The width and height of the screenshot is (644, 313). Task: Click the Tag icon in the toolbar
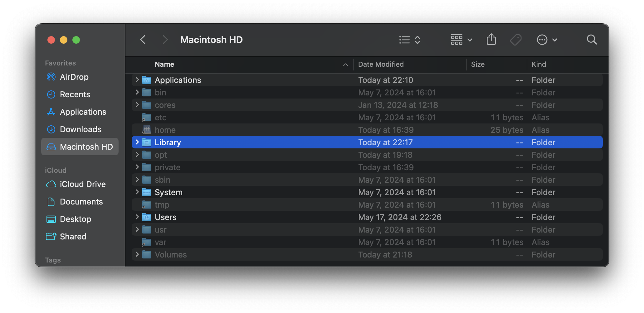coord(515,40)
